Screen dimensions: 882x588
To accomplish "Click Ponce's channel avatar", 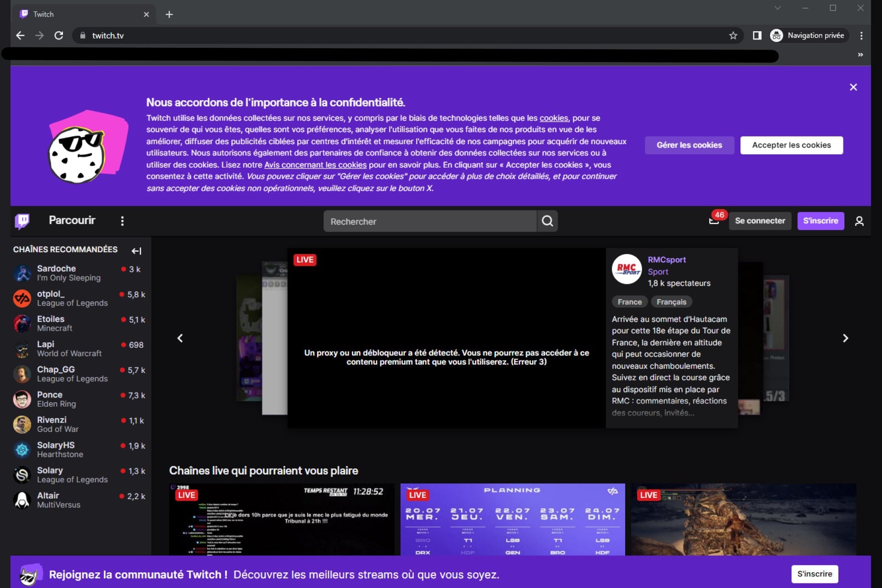I will point(22,399).
